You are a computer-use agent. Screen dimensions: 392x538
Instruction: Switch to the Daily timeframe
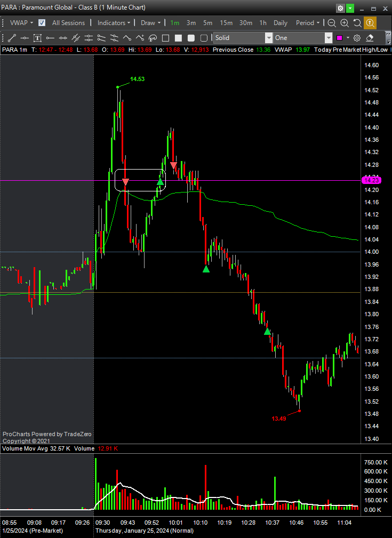click(281, 23)
